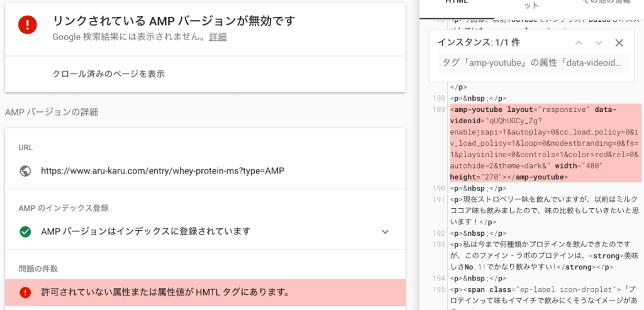Open the 詳細 details link
Screen dimensions: 644x310
218,37
